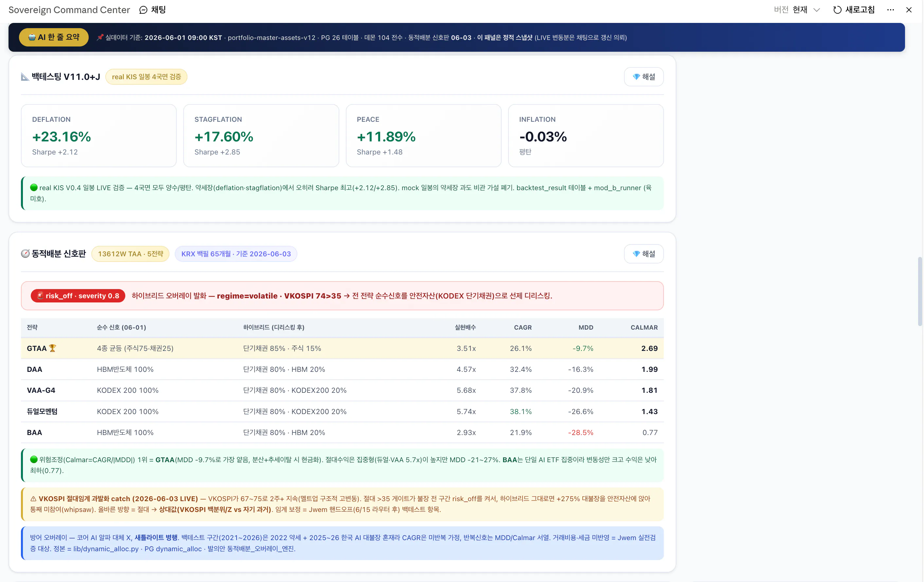
Task: Open 해설 for 백테스팅 V11.0+J
Action: pyautogui.click(x=644, y=77)
